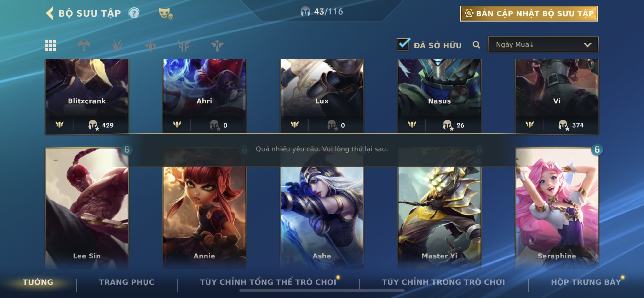Expand the Ngày Mua sort dropdown

click(x=543, y=45)
